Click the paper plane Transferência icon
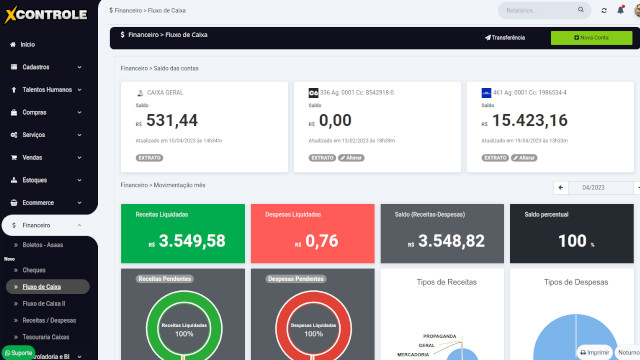The image size is (640, 360). coord(488,38)
